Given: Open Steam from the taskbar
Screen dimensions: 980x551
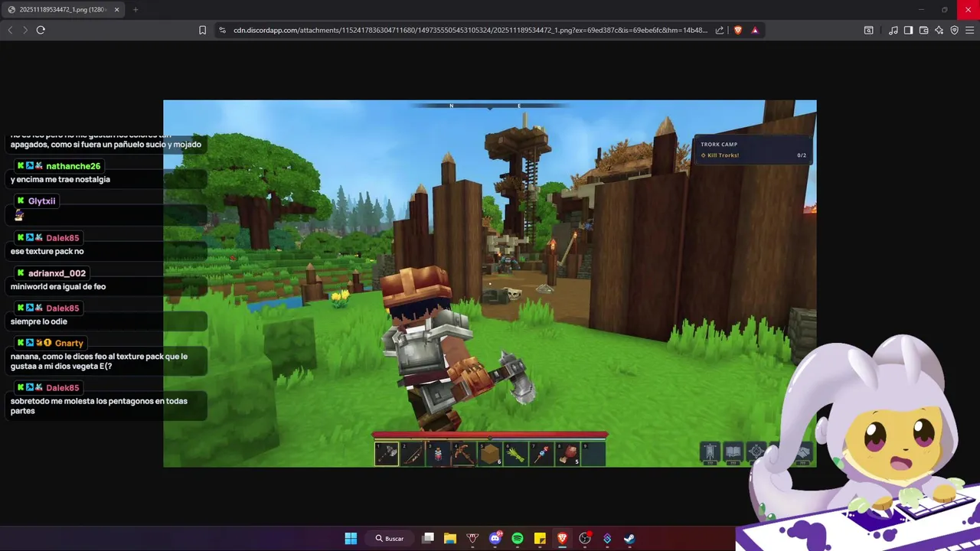Looking at the screenshot, I should pyautogui.click(x=629, y=538).
